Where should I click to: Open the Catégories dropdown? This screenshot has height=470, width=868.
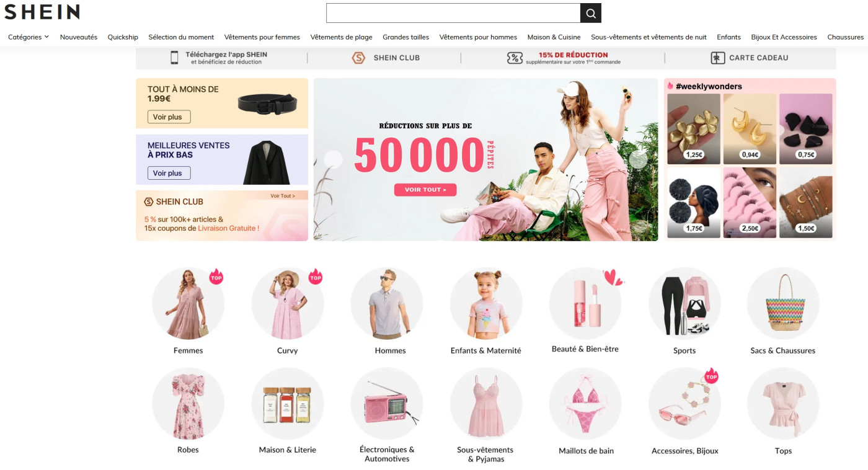tap(27, 37)
